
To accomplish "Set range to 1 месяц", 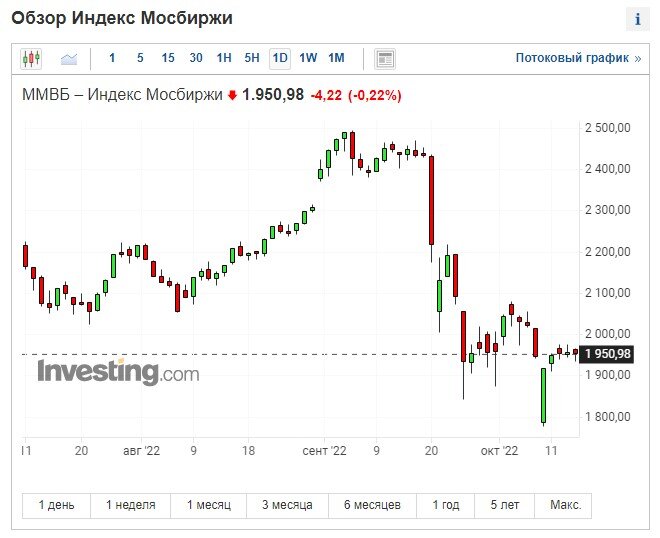I will click(209, 505).
